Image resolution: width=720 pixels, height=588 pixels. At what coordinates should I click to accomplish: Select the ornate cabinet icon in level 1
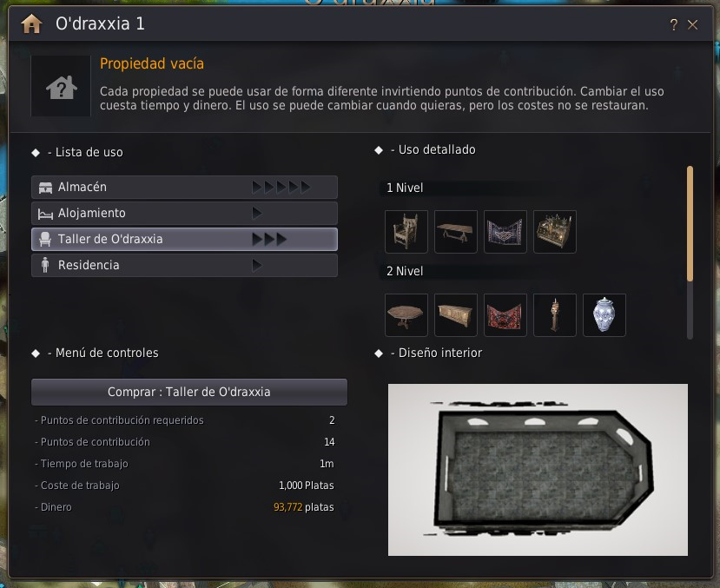pos(555,232)
